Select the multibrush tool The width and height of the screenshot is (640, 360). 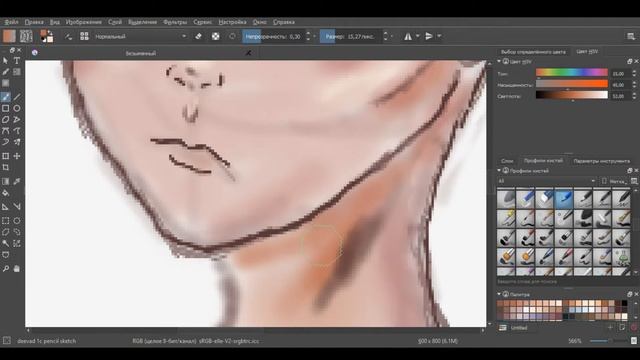(x=17, y=142)
